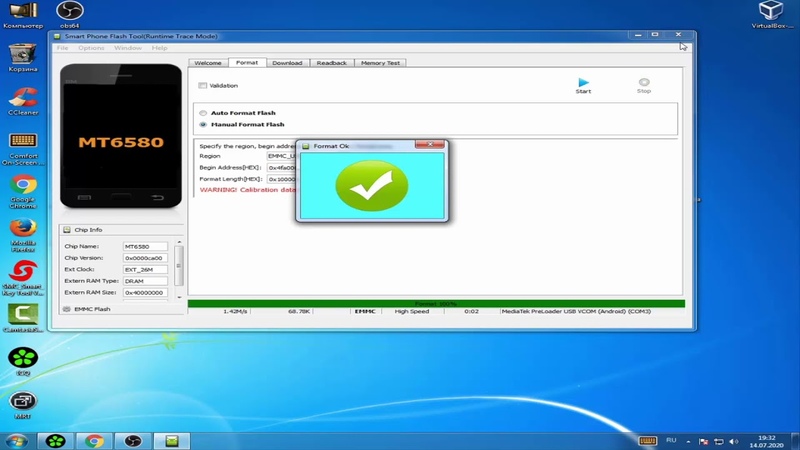Click the Extern RAM Size field
The image size is (800, 450).
point(145,293)
